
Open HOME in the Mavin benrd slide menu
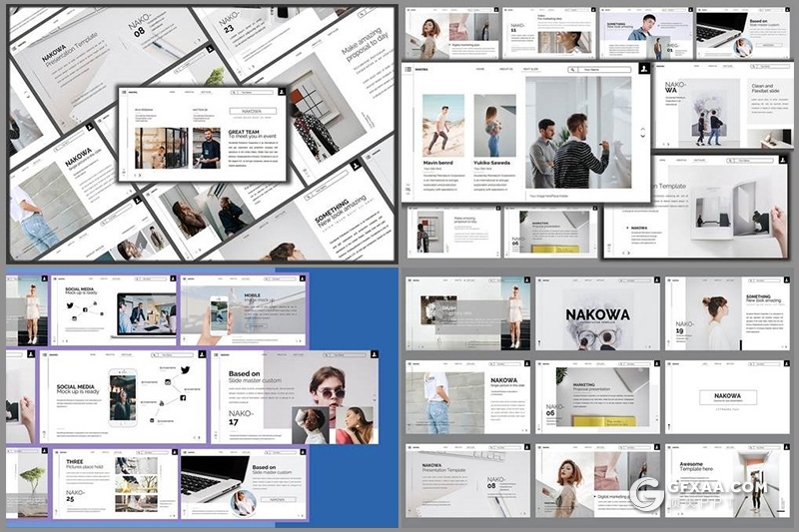point(480,70)
